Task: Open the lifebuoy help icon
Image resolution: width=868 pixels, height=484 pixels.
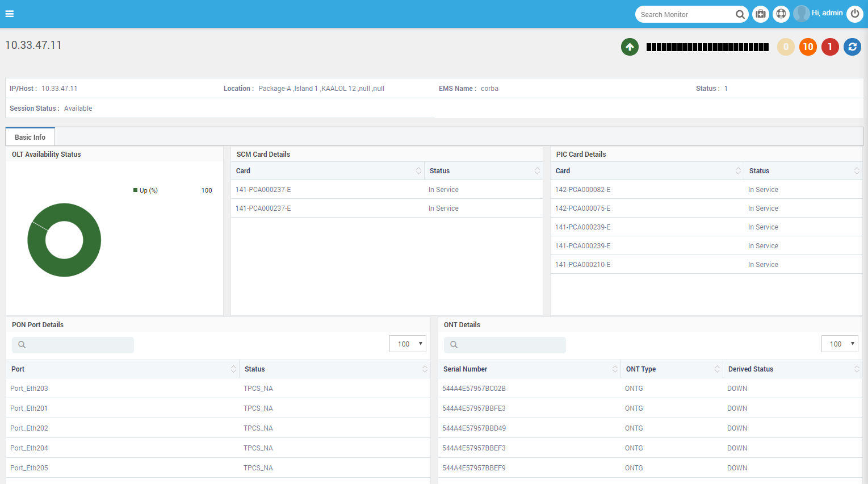Action: click(x=781, y=14)
